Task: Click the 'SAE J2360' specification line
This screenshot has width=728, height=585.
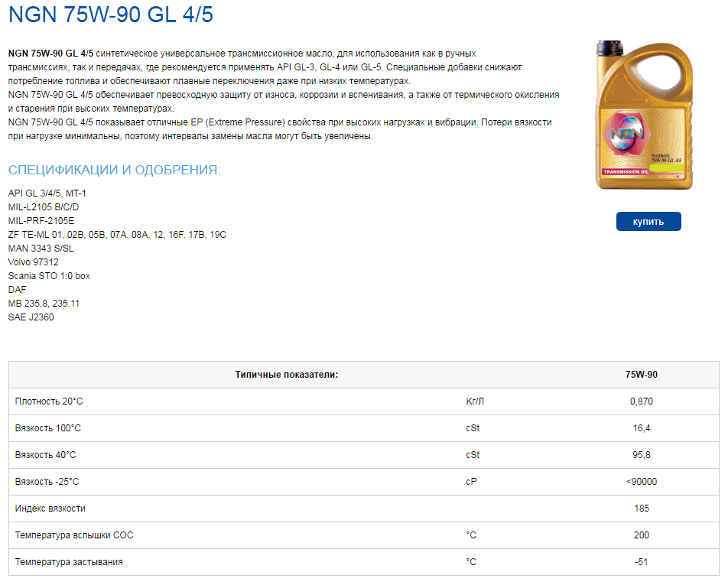Action: (31, 317)
